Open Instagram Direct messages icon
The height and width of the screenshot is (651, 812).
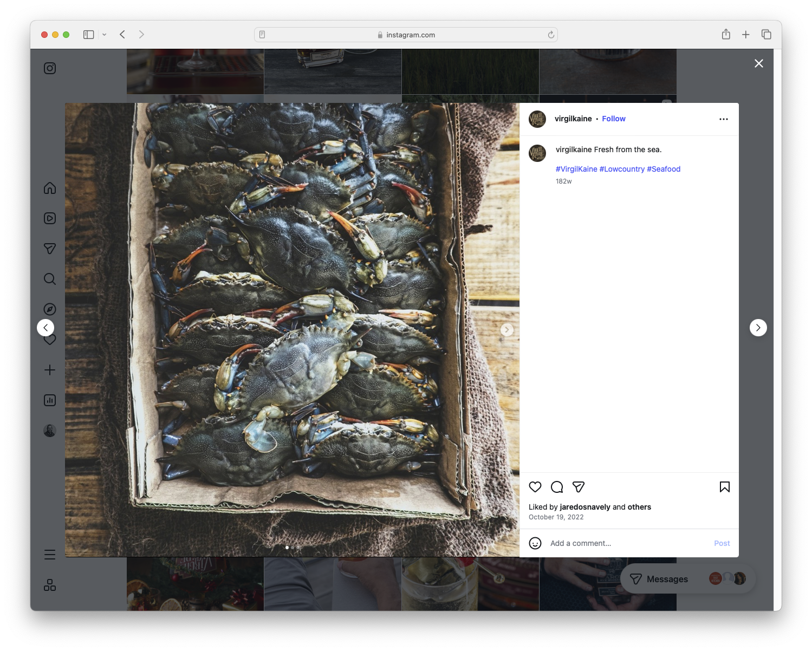click(49, 249)
